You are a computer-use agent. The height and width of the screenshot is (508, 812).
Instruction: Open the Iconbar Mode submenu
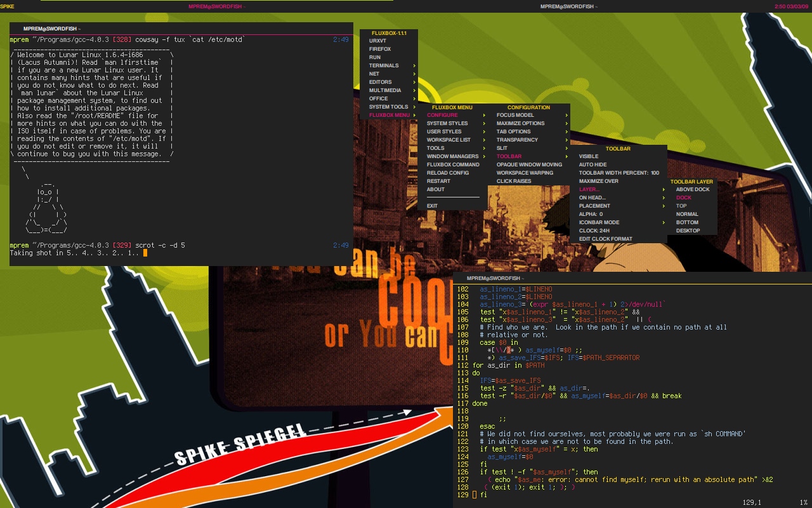(x=619, y=222)
